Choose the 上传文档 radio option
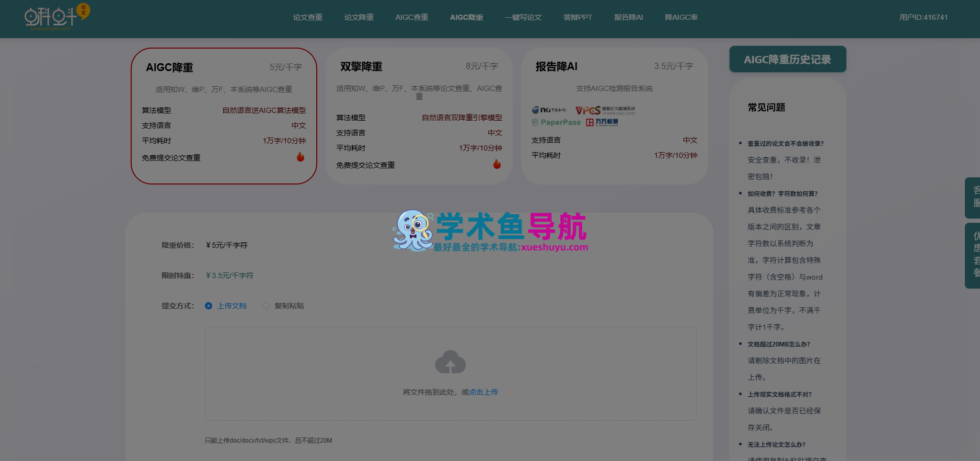This screenshot has height=461, width=980. pyautogui.click(x=226, y=306)
